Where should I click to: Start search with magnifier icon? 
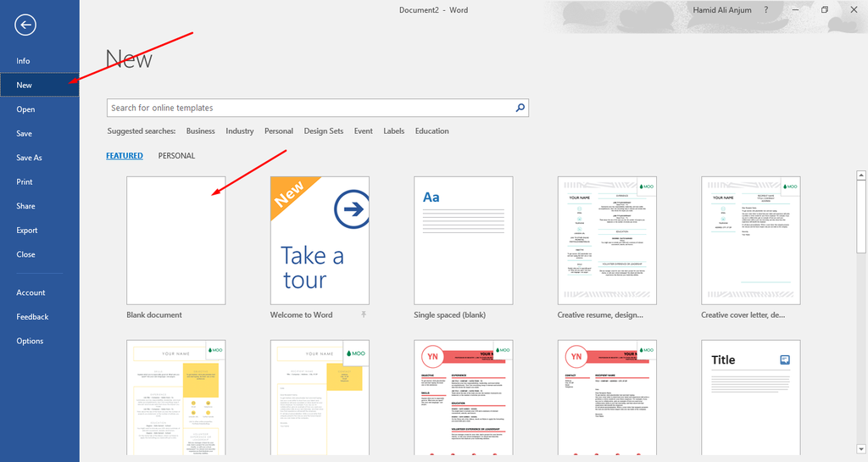[520, 108]
